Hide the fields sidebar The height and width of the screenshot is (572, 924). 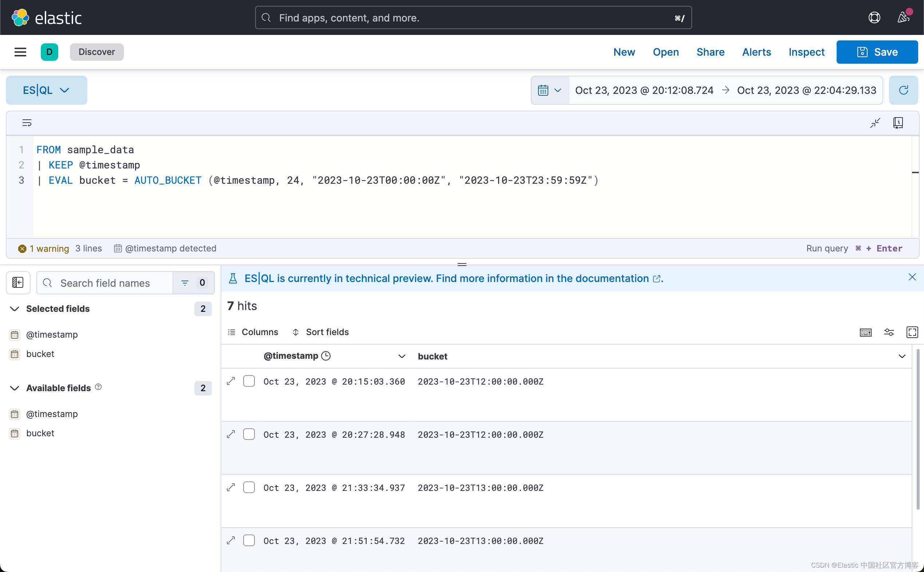(18, 283)
